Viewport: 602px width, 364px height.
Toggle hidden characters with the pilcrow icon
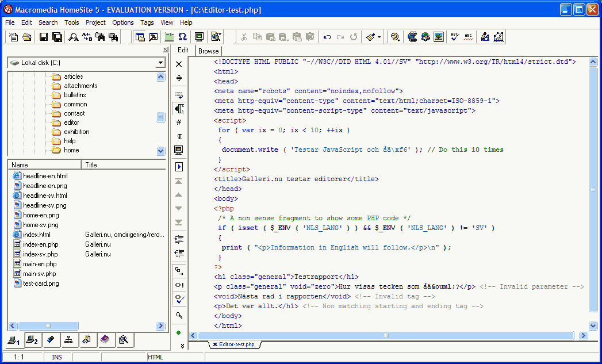179,136
